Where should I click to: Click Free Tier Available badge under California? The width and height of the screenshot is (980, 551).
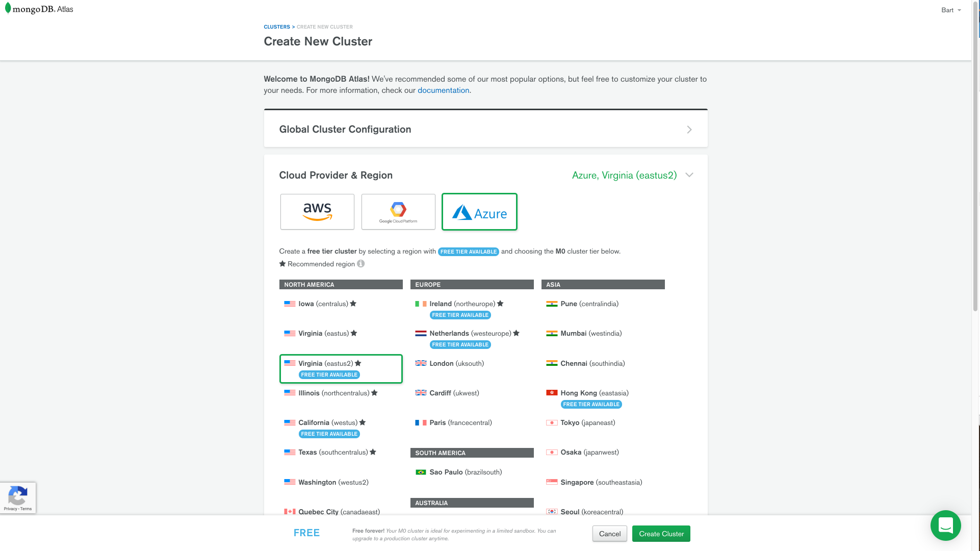pyautogui.click(x=329, y=434)
